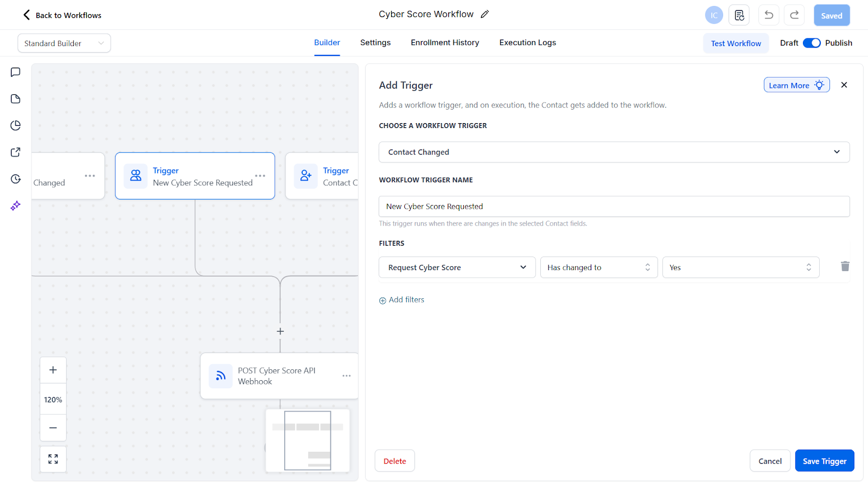Redo the last change
Screen dimensions: 868x487
794,15
